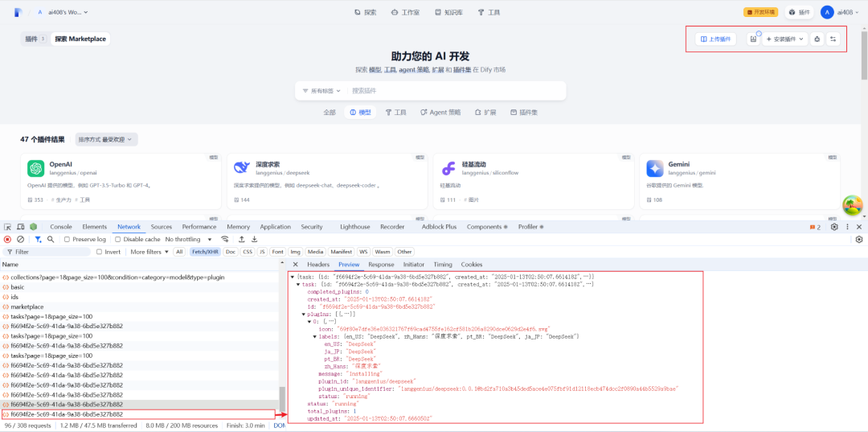Open the 安装插件 dropdown

[785, 39]
